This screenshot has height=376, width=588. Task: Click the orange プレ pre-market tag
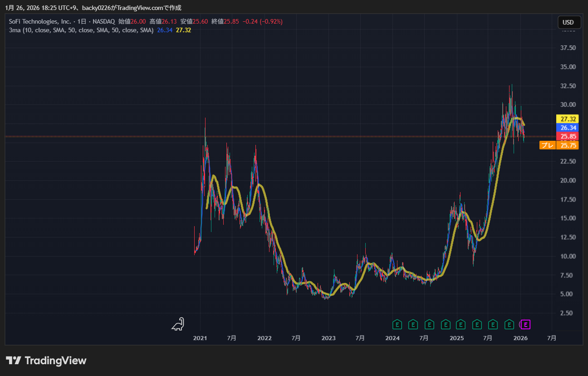(547, 145)
